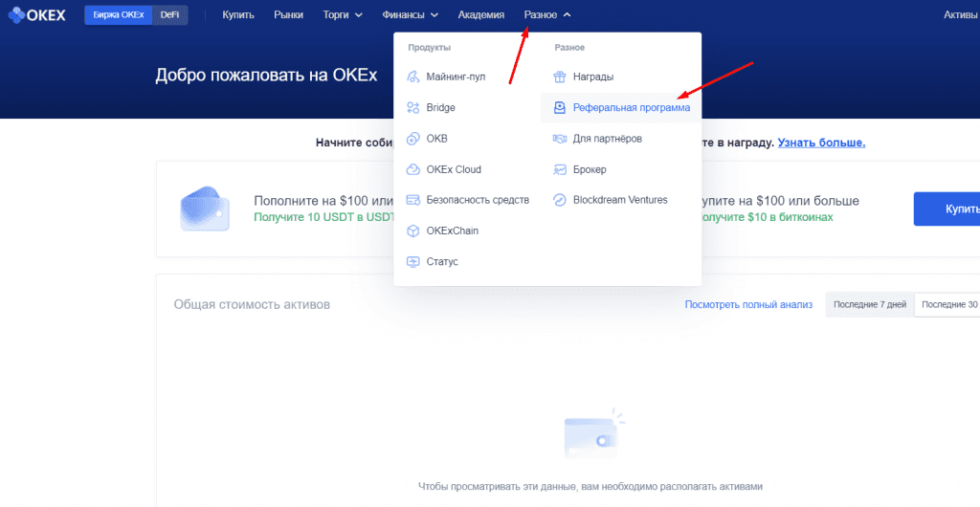Click the Bridge icon in the products menu
The height and width of the screenshot is (507, 980).
tap(413, 108)
